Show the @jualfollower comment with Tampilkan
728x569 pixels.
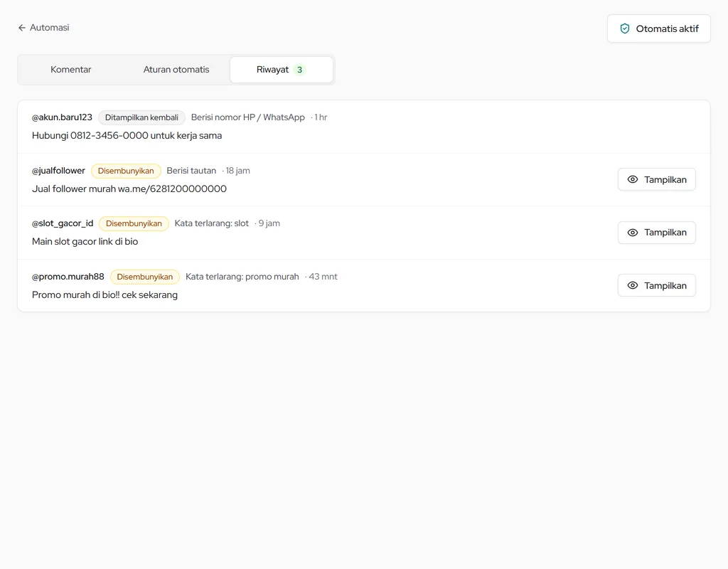coord(656,179)
